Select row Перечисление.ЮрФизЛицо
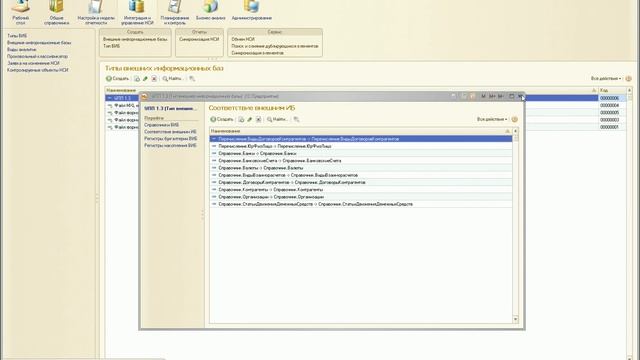Screen dimensions: 640x360 pyautogui.click(x=361, y=146)
